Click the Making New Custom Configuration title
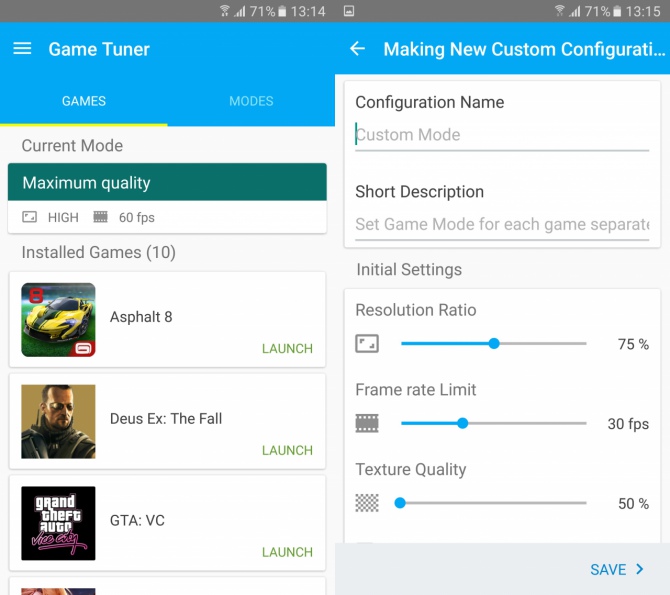This screenshot has height=595, width=670. [524, 49]
